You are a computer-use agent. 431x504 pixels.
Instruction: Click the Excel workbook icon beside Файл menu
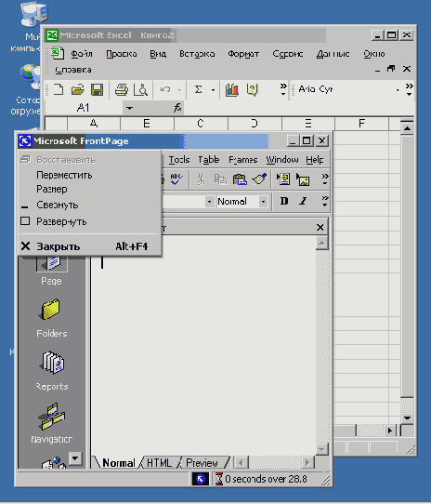[58, 53]
